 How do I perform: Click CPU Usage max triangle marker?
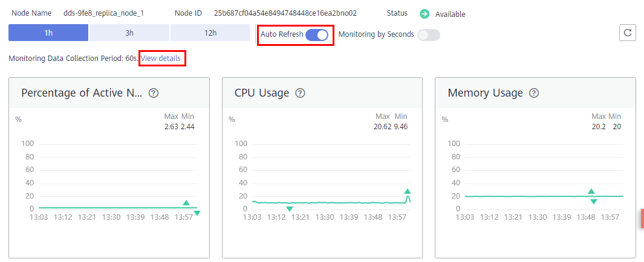408,191
